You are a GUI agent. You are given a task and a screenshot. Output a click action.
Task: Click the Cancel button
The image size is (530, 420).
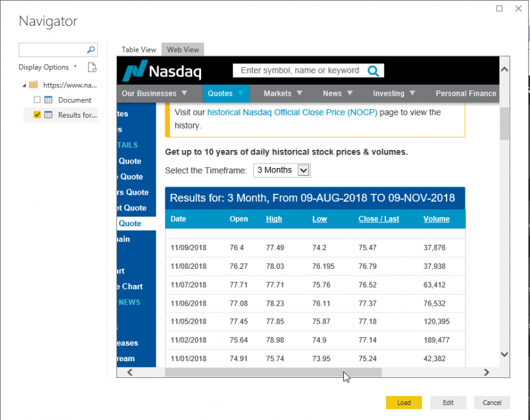[492, 403]
